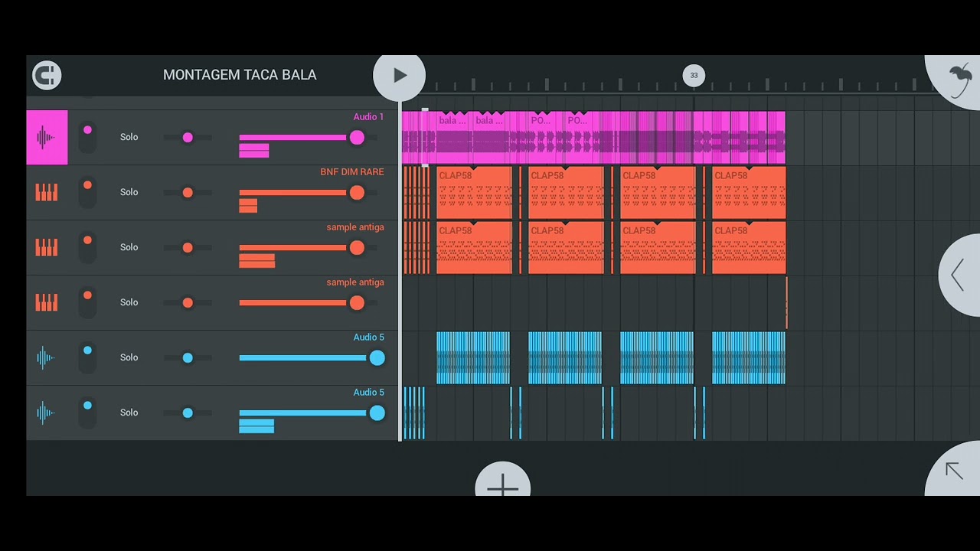Image resolution: width=980 pixels, height=551 pixels.
Task: Select piano keys icon of second sample antiga track
Action: click(47, 302)
